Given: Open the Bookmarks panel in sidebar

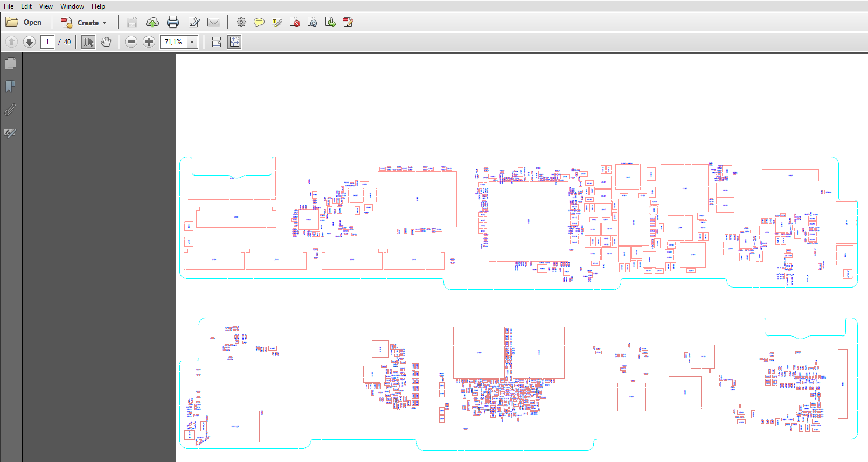Looking at the screenshot, I should (10, 86).
